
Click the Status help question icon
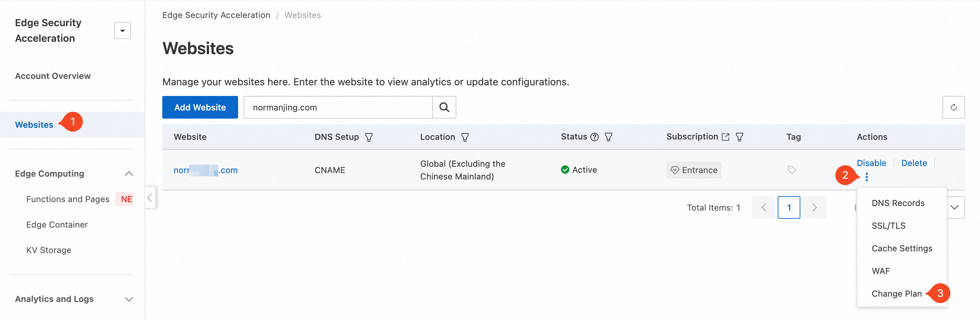594,137
